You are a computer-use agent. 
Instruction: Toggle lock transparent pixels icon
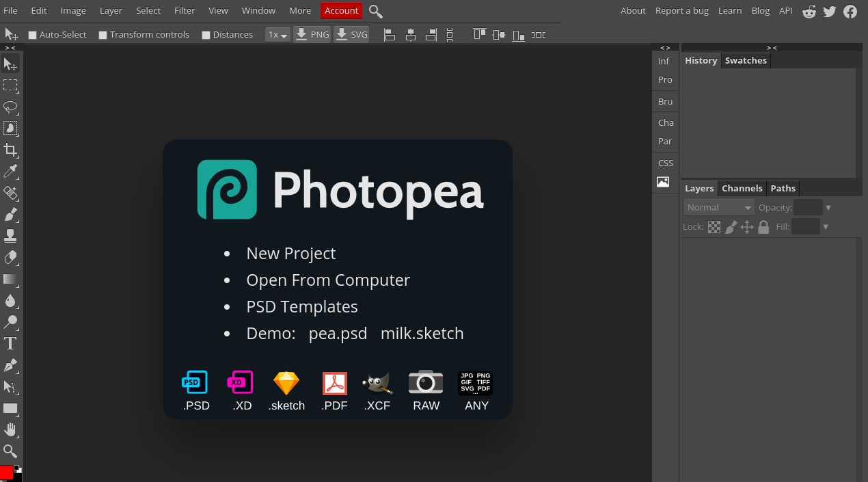click(714, 227)
